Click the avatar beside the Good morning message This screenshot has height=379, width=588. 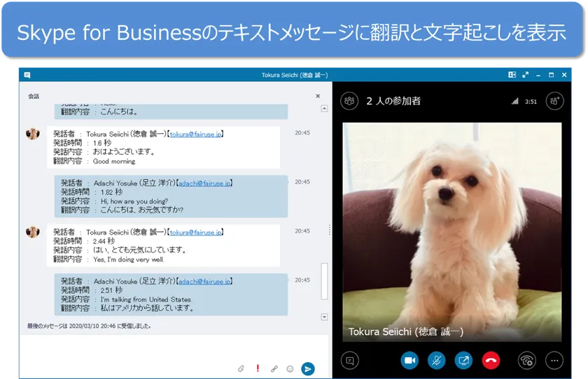(33, 133)
